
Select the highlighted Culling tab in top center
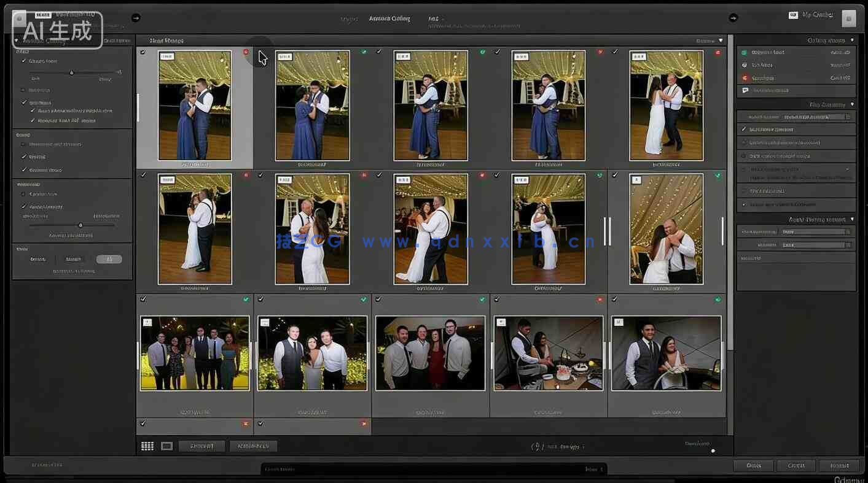pos(389,18)
